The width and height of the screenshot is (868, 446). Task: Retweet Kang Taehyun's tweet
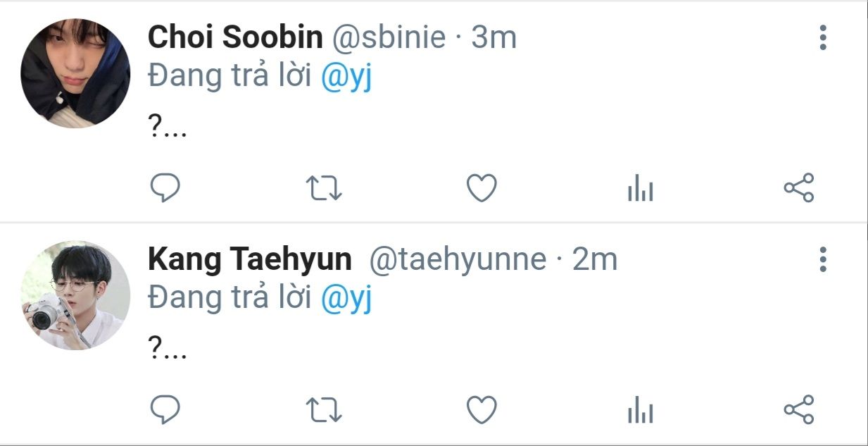click(324, 410)
